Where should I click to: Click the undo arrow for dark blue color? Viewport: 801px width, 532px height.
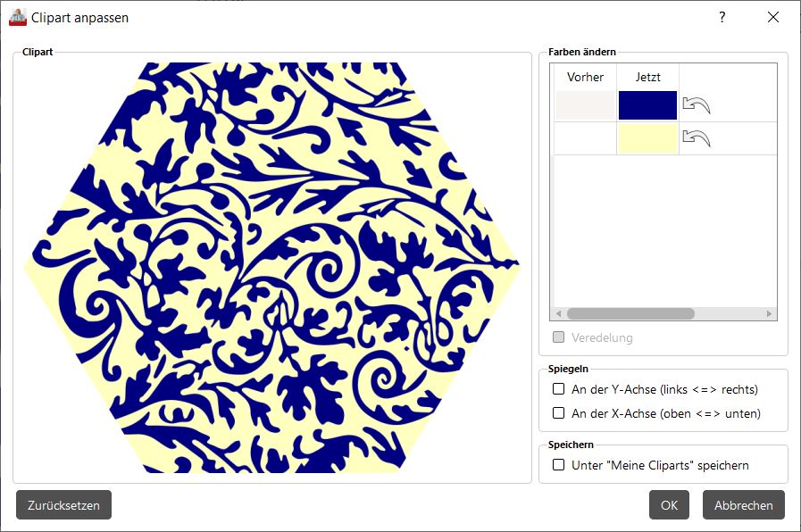pos(697,105)
